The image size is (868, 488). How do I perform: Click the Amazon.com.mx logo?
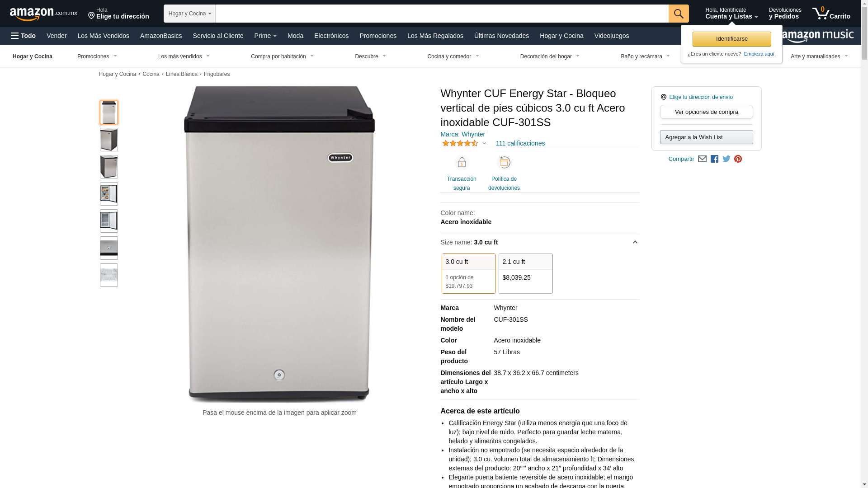point(43,14)
